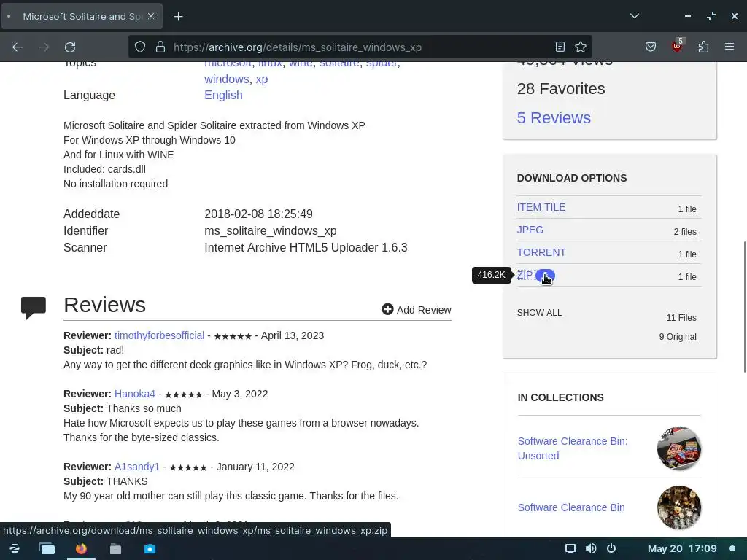This screenshot has width=747, height=560.
Task: Open tracking protection shield icon
Action: pos(139,47)
